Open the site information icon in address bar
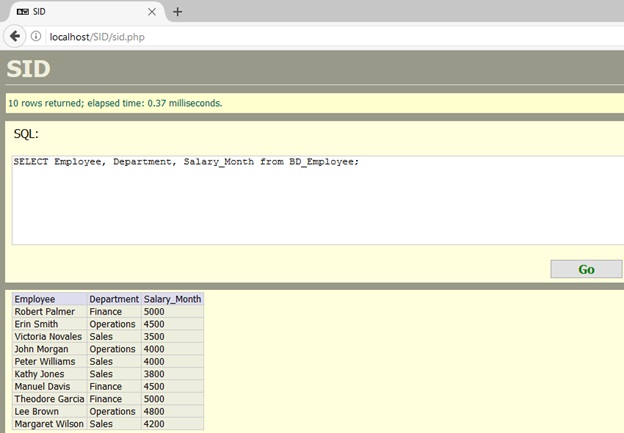The width and height of the screenshot is (624, 433). click(x=36, y=36)
